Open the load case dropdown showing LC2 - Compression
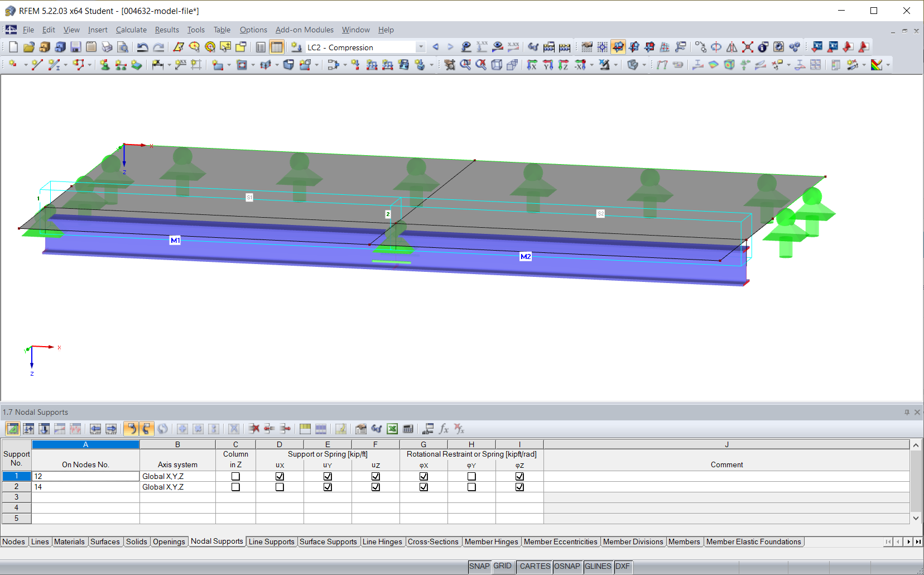Image resolution: width=924 pixels, height=575 pixels. [x=421, y=47]
